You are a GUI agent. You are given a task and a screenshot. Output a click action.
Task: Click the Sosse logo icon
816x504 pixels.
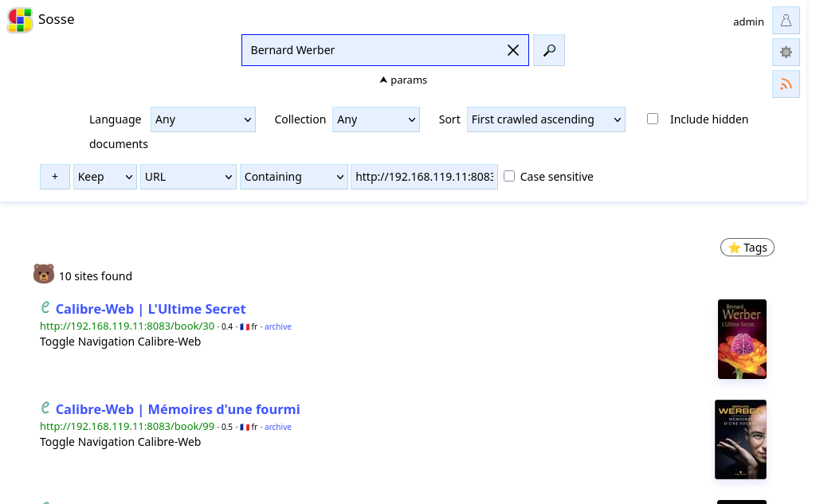tap(20, 20)
